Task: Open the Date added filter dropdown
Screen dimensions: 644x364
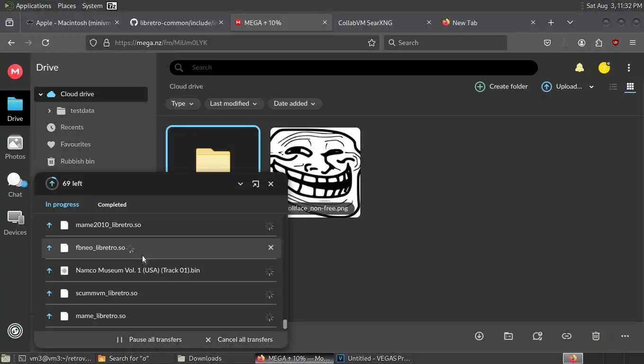Action: pyautogui.click(x=295, y=104)
